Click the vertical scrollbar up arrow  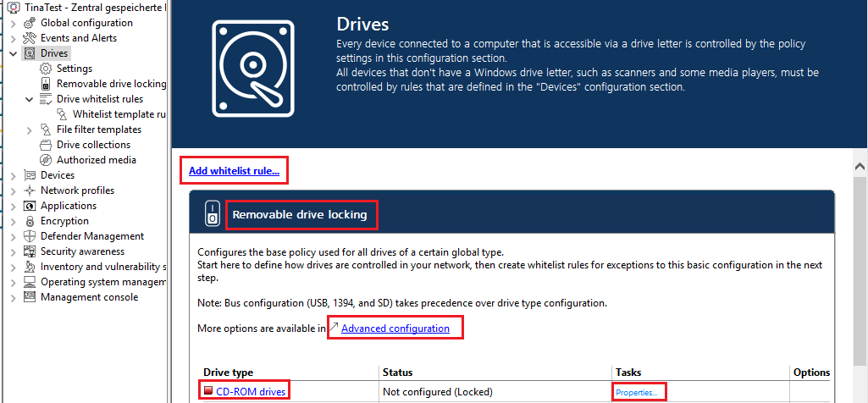[860, 167]
